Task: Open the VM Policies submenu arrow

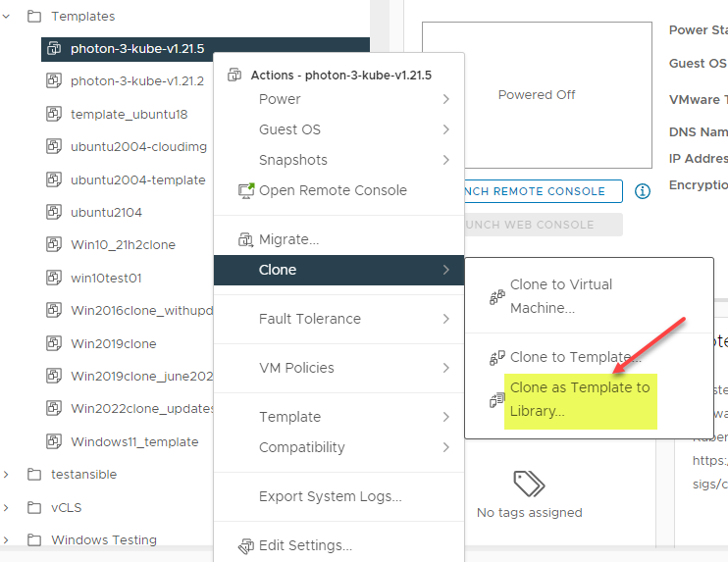Action: click(x=445, y=368)
